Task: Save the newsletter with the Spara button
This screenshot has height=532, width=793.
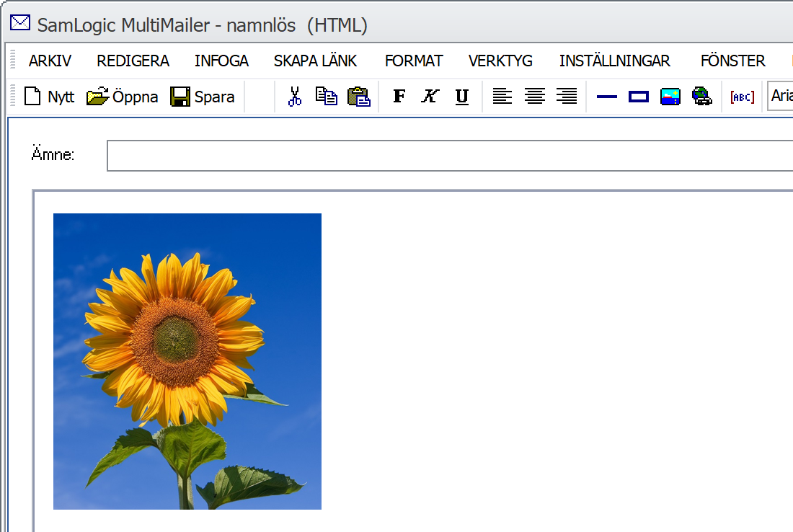Action: [x=203, y=96]
